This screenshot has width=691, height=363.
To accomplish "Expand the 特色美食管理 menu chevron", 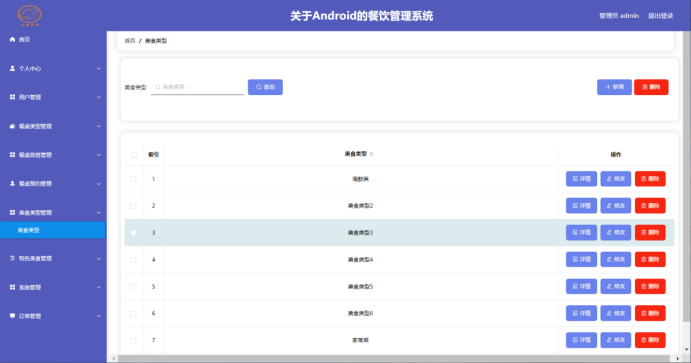I will [x=99, y=259].
